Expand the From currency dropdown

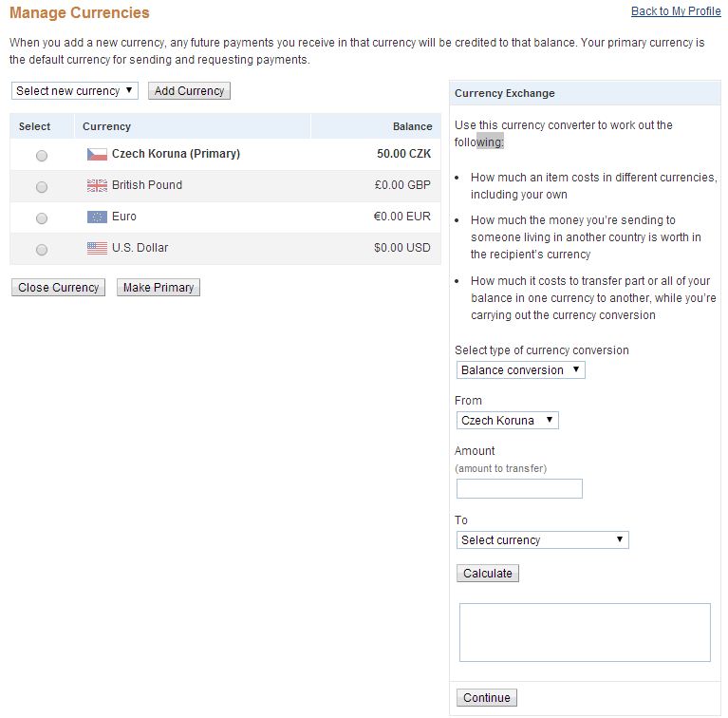tap(507, 421)
